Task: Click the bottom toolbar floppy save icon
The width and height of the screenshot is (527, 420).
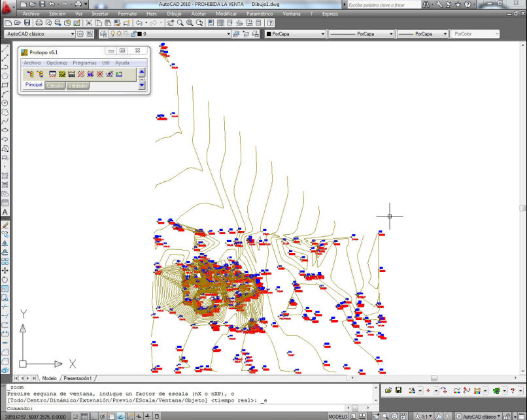Action: (399, 391)
